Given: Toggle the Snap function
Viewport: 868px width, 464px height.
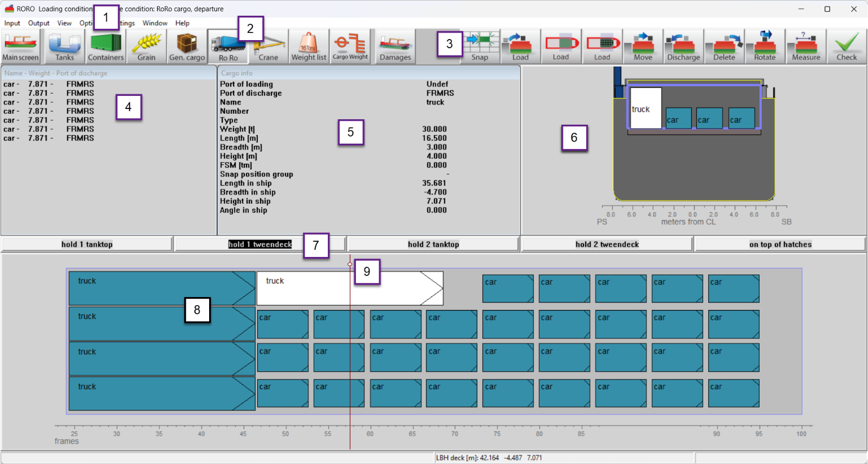Looking at the screenshot, I should coord(480,47).
